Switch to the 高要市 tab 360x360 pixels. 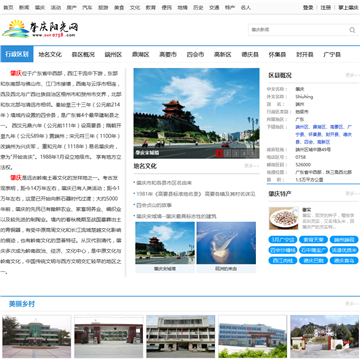click(168, 54)
